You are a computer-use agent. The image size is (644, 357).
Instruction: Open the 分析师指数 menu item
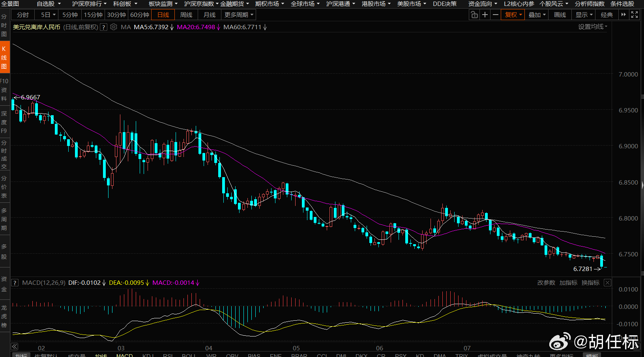coord(590,4)
